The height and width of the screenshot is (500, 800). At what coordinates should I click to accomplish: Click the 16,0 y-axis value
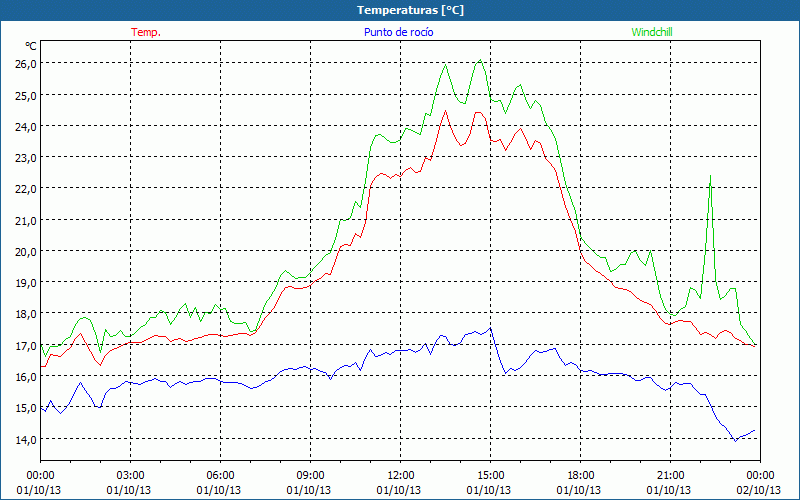[26, 377]
